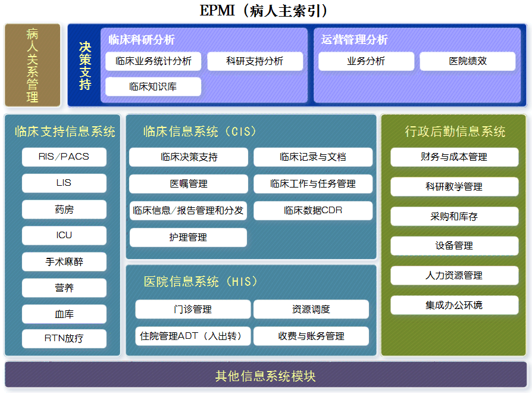The width and height of the screenshot is (532, 393).
Task: Open 科研支持分析 module
Action: 255,61
